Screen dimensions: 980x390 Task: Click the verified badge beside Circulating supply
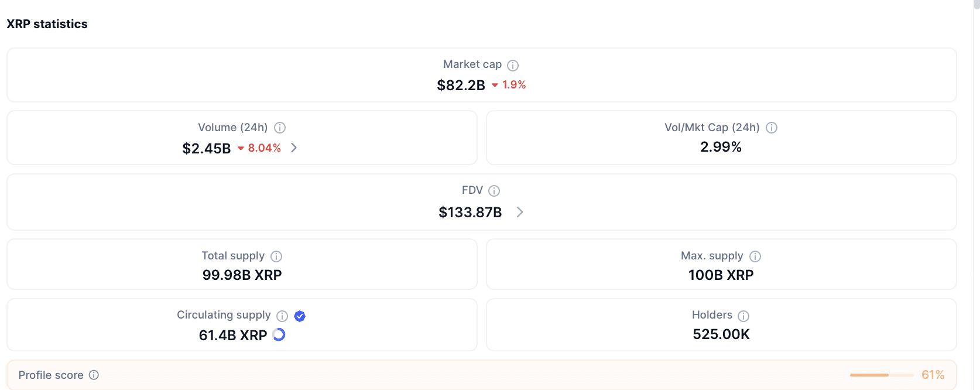(x=299, y=316)
